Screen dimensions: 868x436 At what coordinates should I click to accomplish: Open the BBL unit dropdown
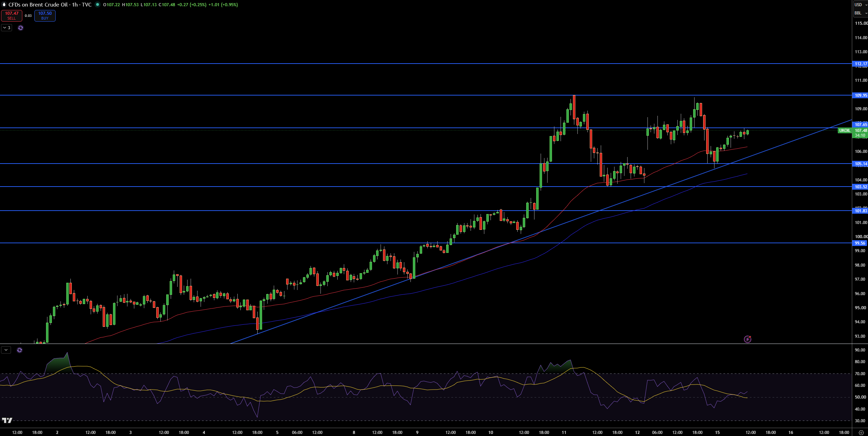(x=860, y=13)
